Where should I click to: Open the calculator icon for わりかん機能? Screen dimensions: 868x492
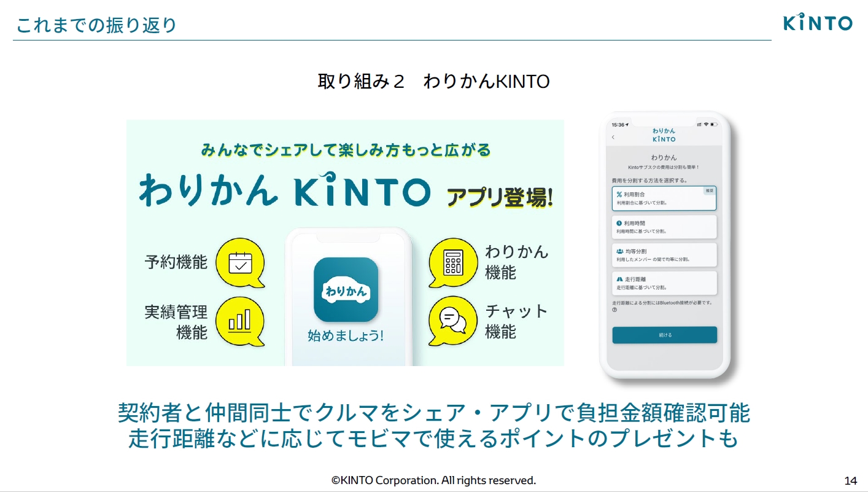454,261
